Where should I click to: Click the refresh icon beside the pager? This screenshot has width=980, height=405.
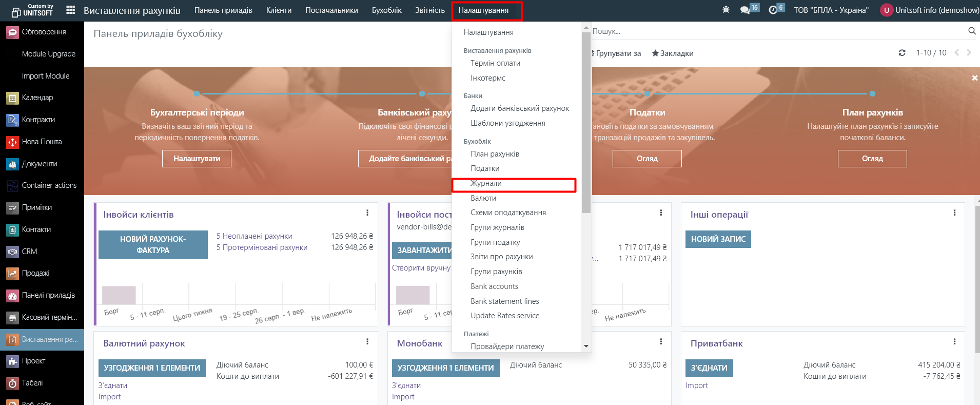902,53
